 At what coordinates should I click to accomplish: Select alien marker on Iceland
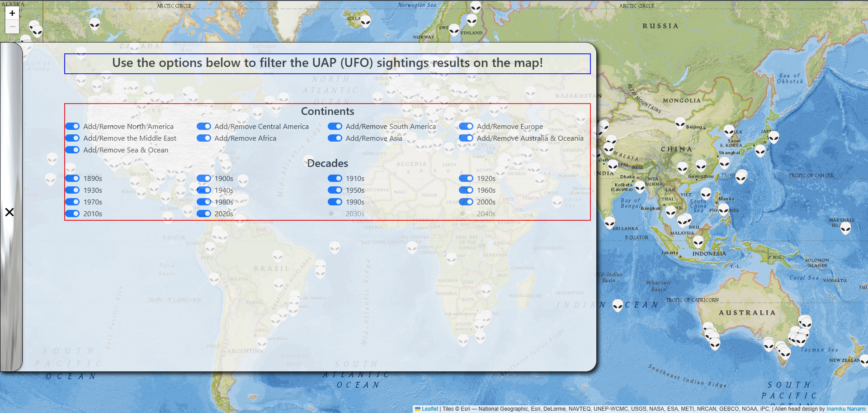365,21
